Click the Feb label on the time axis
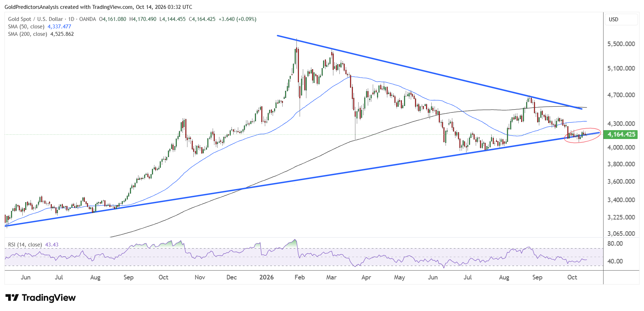This screenshot has height=311, width=644. tap(300, 277)
